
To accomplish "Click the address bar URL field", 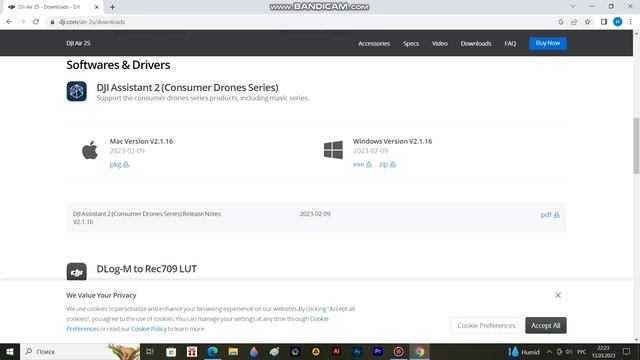I will 302,22.
